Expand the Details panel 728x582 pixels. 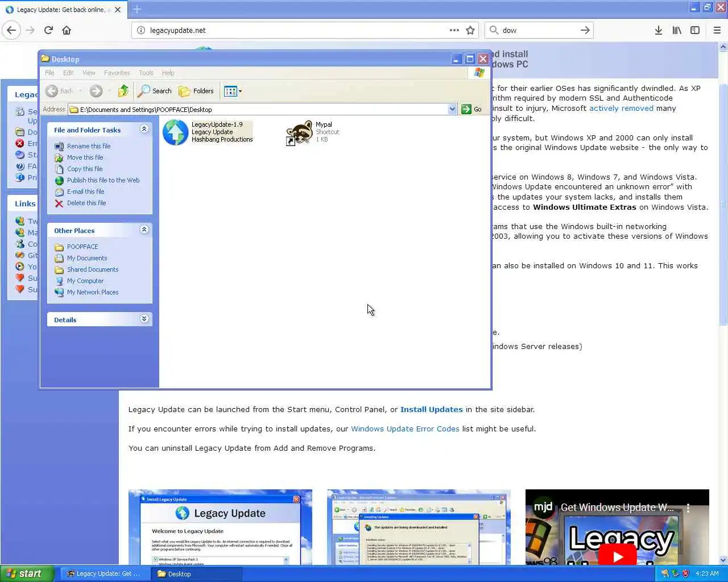(144, 319)
